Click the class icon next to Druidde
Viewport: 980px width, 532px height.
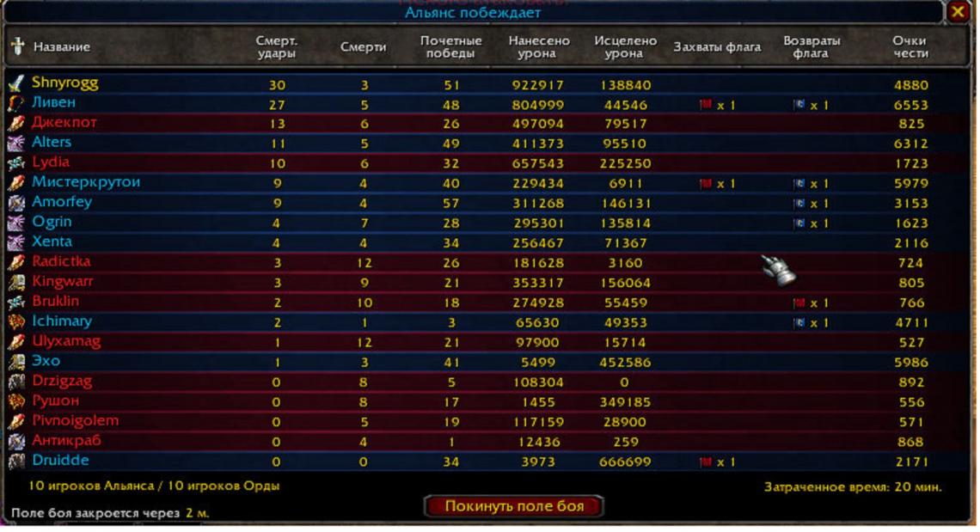pos(16,462)
